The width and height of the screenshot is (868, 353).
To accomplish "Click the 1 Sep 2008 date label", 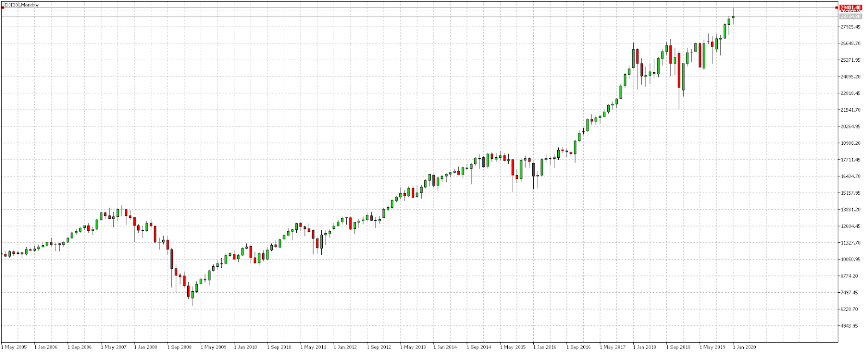I will pyautogui.click(x=179, y=347).
